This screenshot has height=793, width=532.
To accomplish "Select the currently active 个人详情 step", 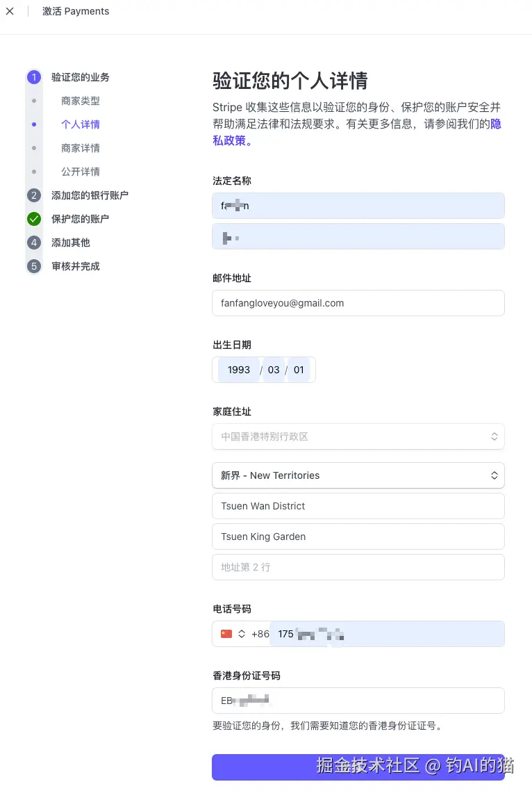I will point(80,124).
